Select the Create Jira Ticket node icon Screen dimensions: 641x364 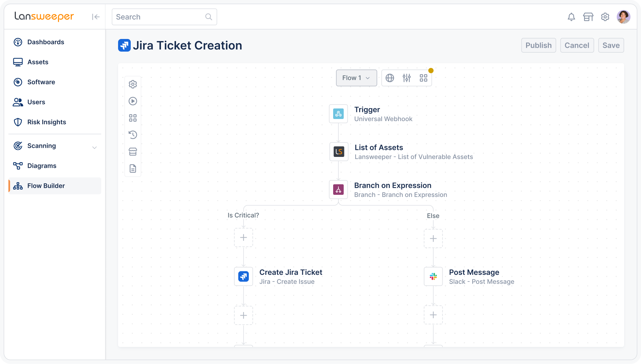click(244, 277)
